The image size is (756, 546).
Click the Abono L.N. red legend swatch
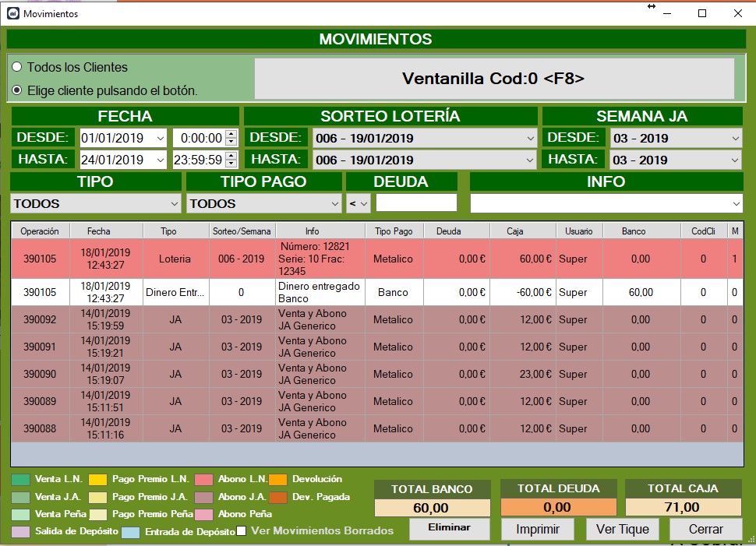[x=204, y=480]
